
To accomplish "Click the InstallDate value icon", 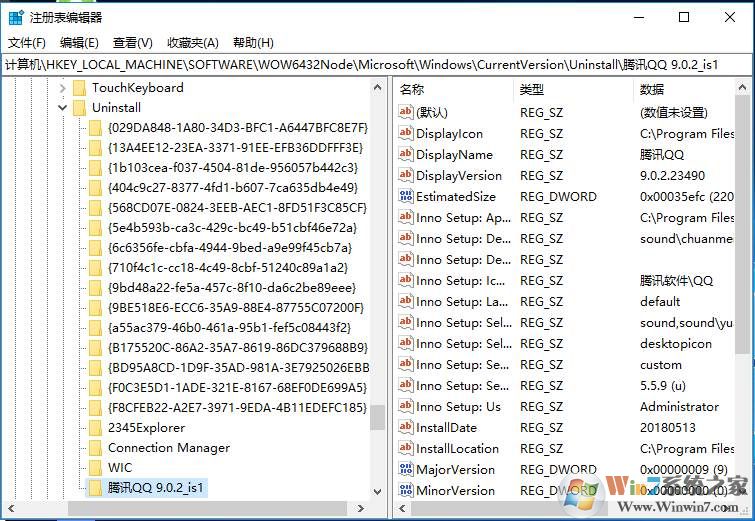I will click(x=406, y=428).
